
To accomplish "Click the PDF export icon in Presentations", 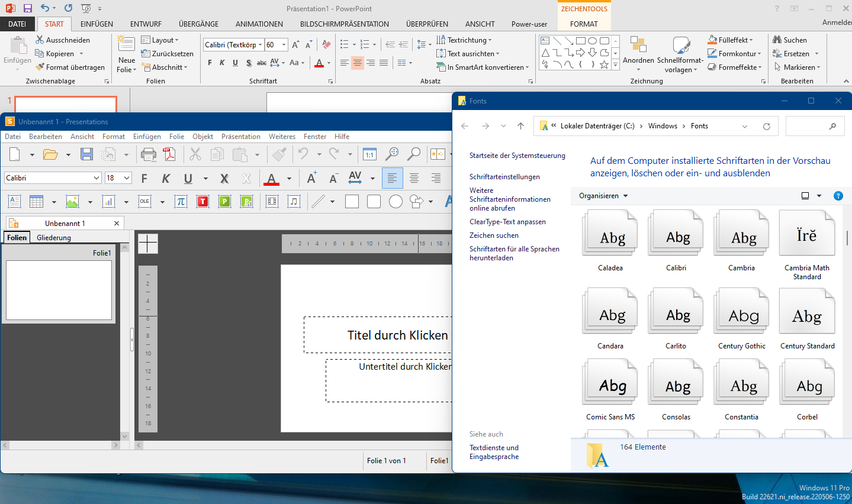I will click(170, 154).
